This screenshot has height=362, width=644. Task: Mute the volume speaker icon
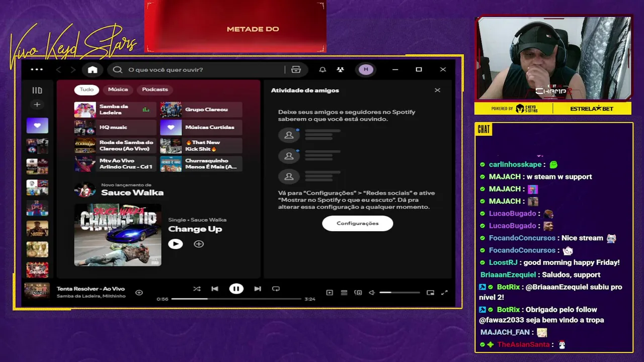coord(372,293)
